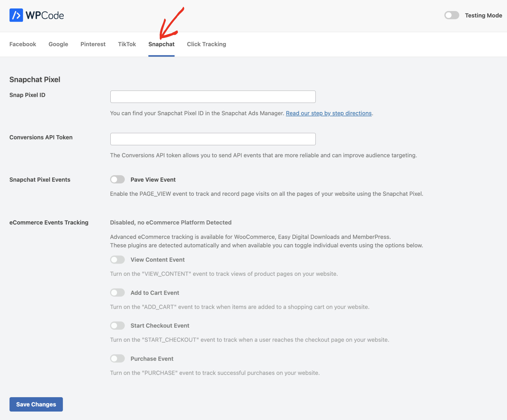Select the Pinterest tab
This screenshot has width=507, height=420.
(x=93, y=44)
